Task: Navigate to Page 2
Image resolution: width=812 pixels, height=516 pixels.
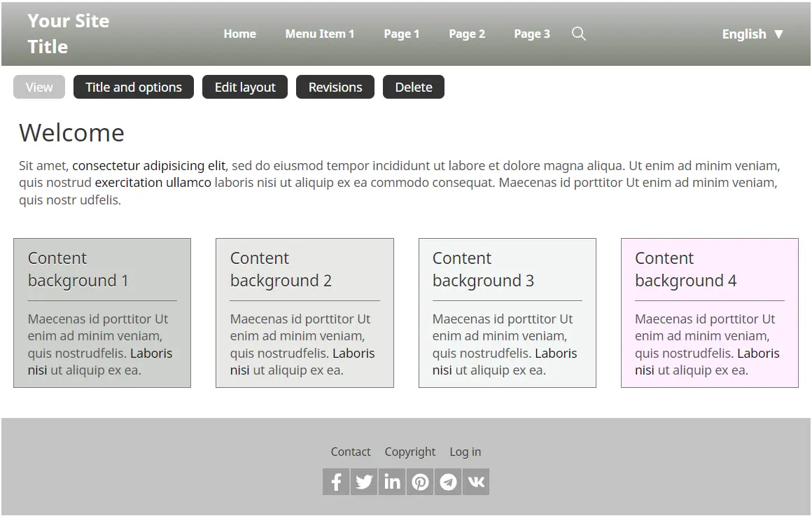Action: 466,34
